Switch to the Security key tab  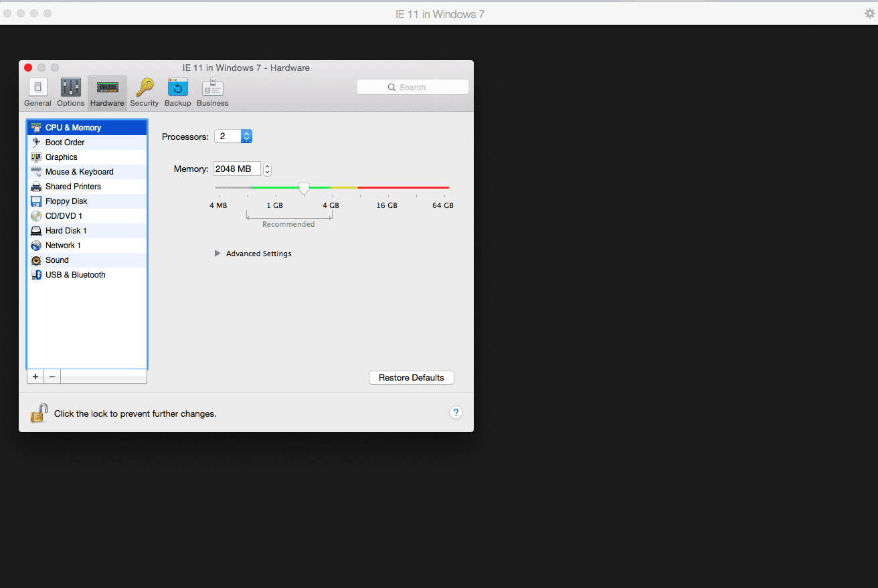coord(144,92)
